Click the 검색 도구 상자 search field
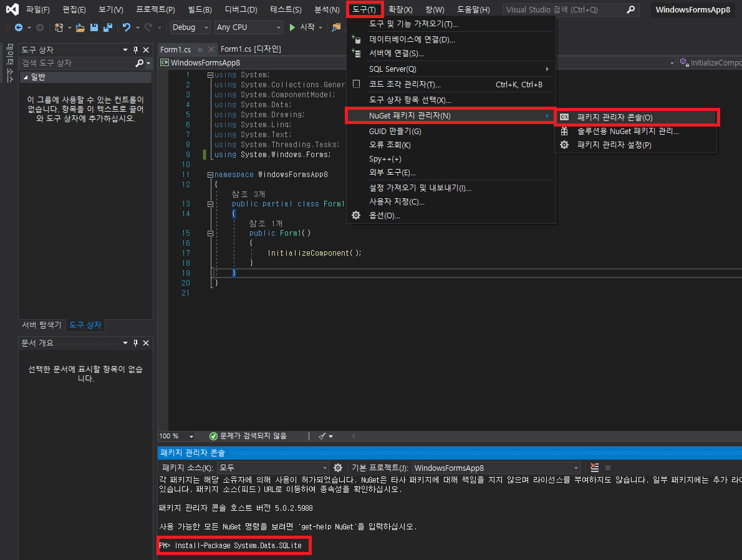This screenshot has height=560, width=742. point(78,63)
